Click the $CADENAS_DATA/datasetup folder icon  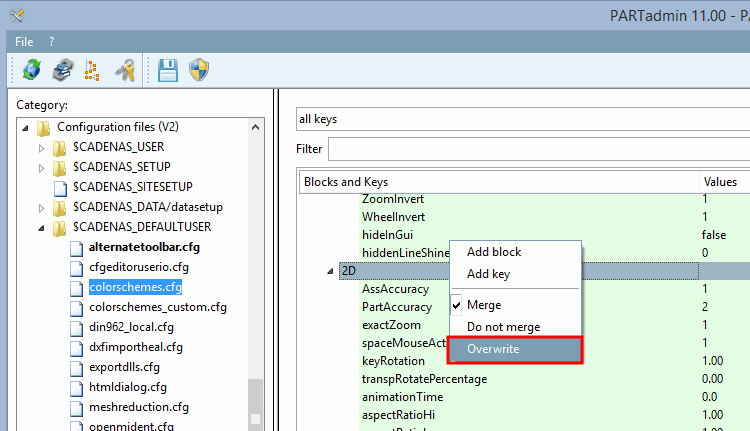click(x=60, y=208)
